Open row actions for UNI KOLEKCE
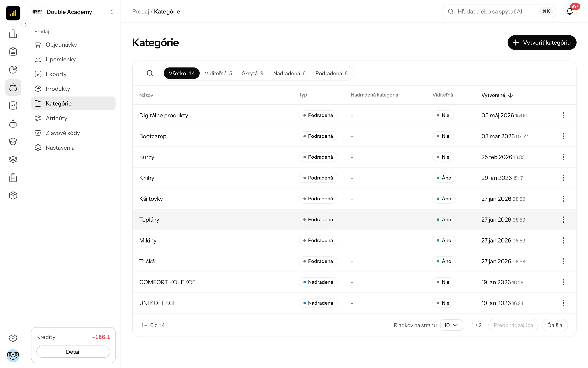The image size is (588, 368). 563,303
